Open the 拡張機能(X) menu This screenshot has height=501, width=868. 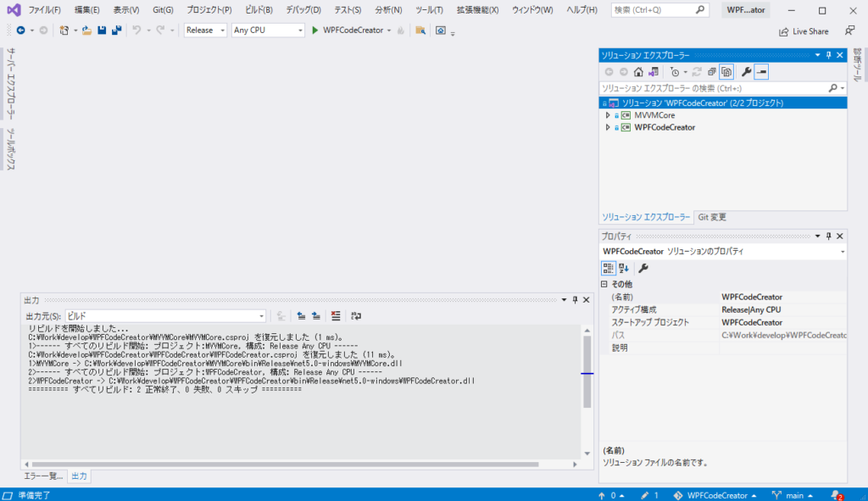pos(477,10)
